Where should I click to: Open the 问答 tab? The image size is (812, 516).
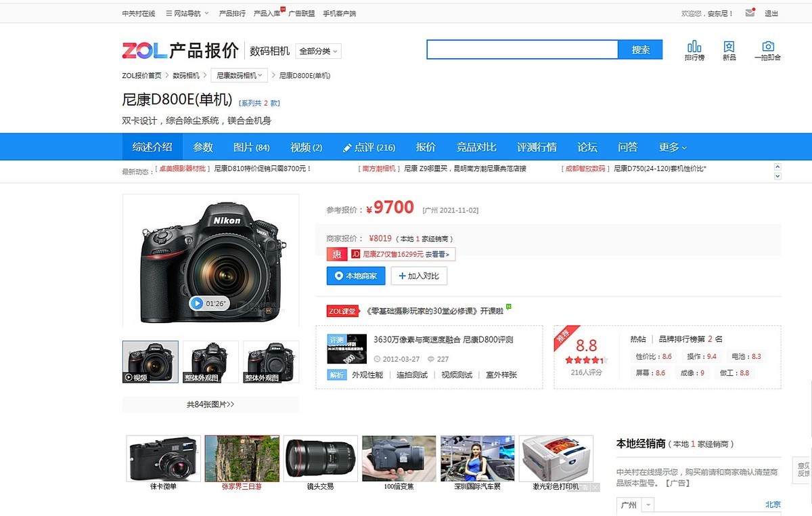coord(628,147)
